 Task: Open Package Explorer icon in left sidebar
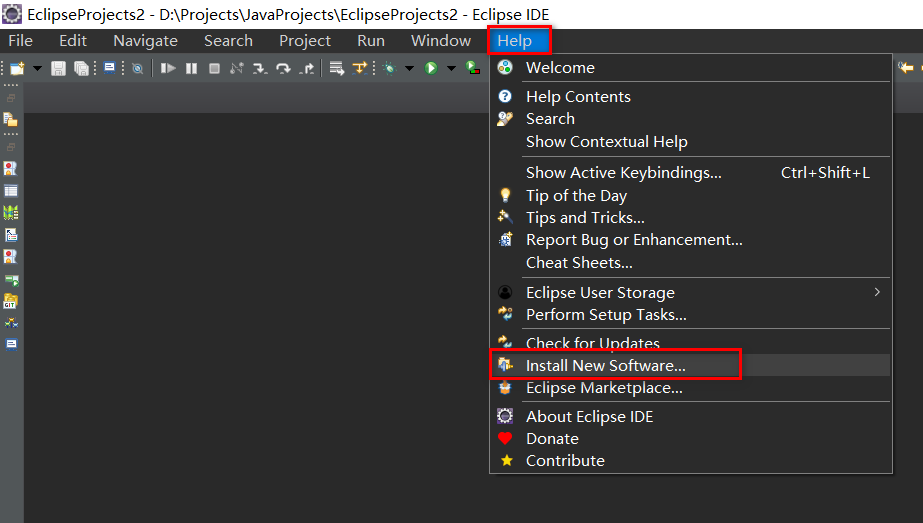11,120
